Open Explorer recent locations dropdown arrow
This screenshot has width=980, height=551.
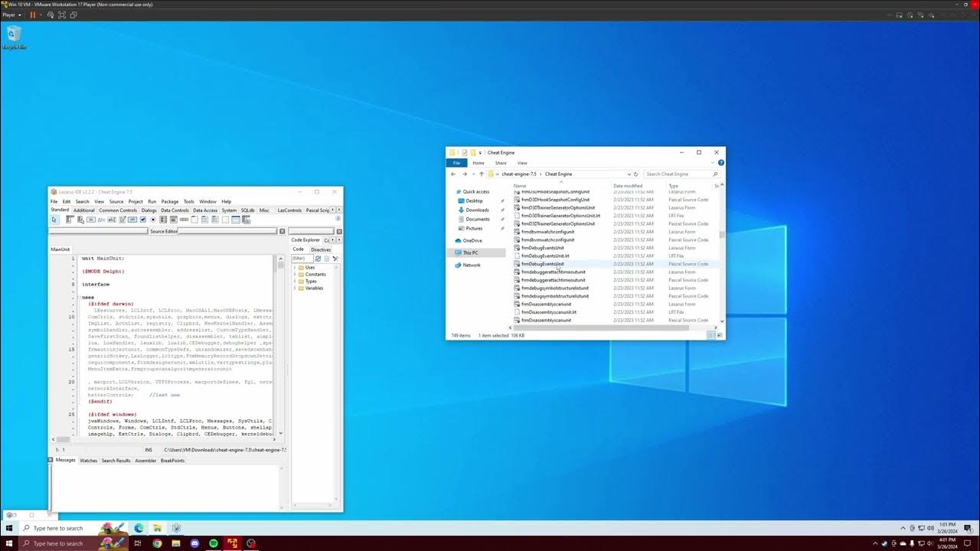472,174
